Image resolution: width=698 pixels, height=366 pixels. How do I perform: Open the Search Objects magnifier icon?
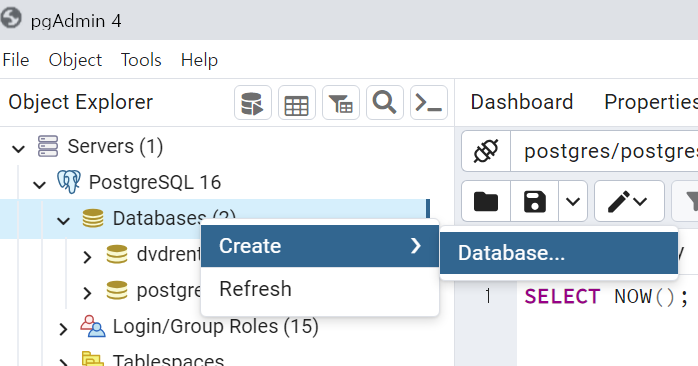pos(385,103)
